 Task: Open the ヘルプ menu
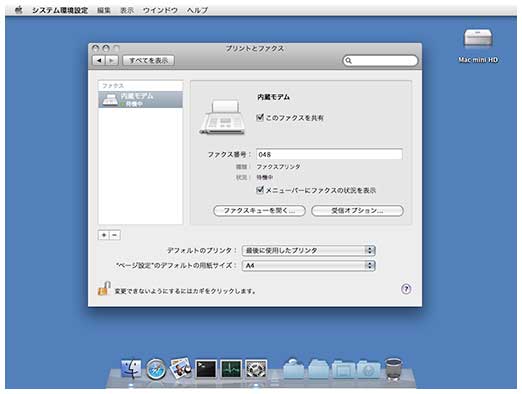[x=197, y=10]
